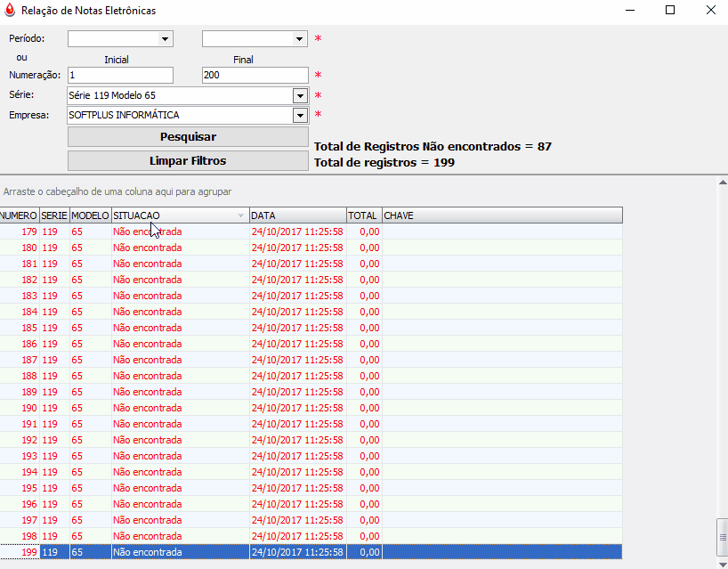Click the 'Arraste o cabeçalho' group-by panel text
728x569 pixels.
[117, 191]
